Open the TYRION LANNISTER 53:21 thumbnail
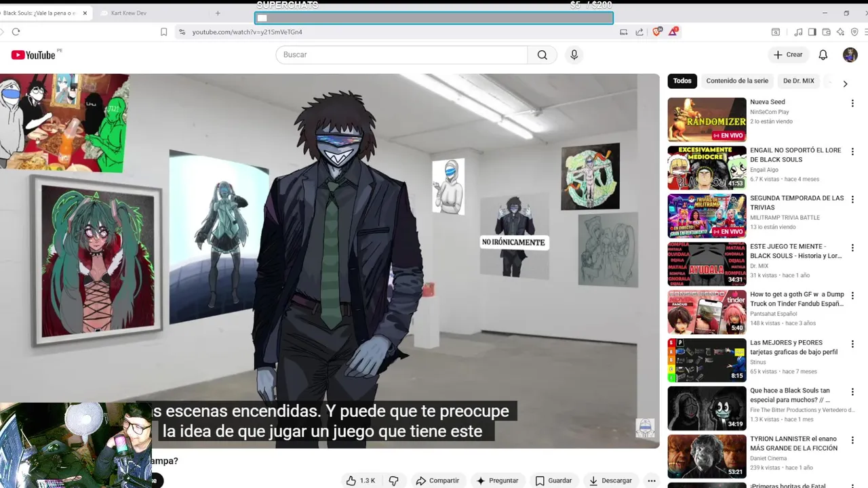 [707, 456]
